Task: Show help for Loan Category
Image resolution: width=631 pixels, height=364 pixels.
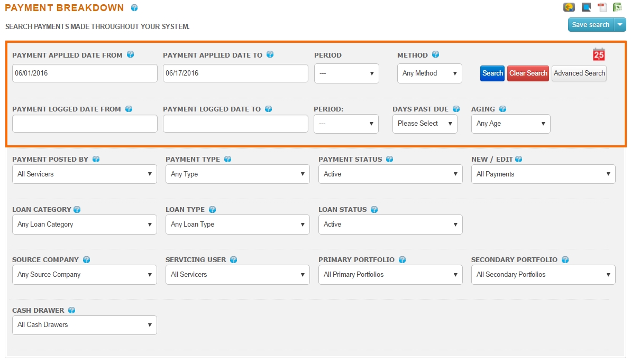Action: [x=77, y=209]
